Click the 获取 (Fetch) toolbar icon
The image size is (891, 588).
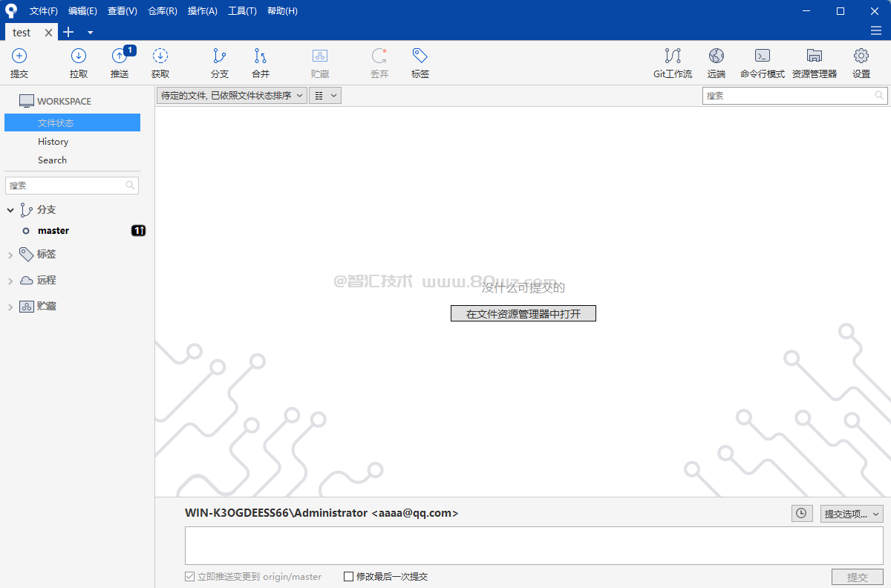160,62
